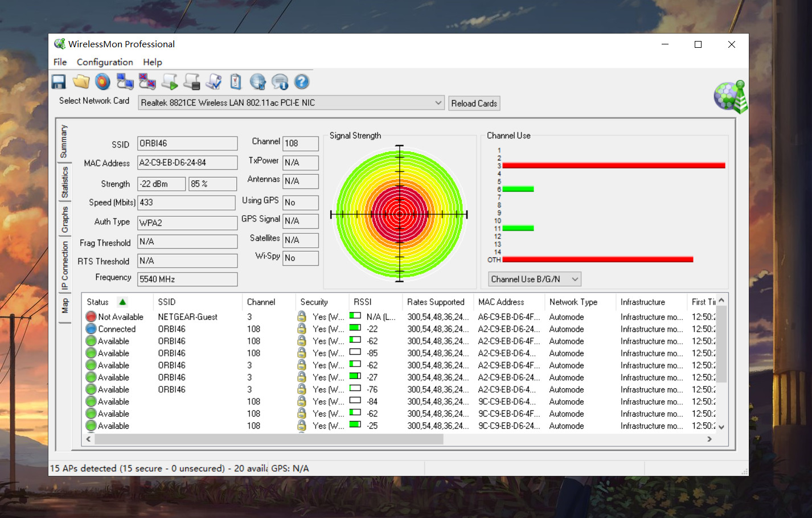
Task: Click the yellow open folder icon
Action: click(81, 82)
